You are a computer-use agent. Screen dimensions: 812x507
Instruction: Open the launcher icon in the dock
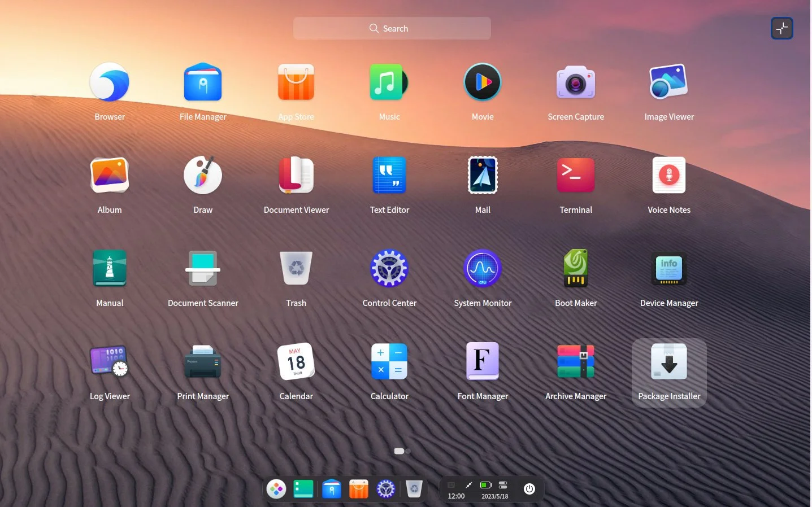(x=276, y=489)
